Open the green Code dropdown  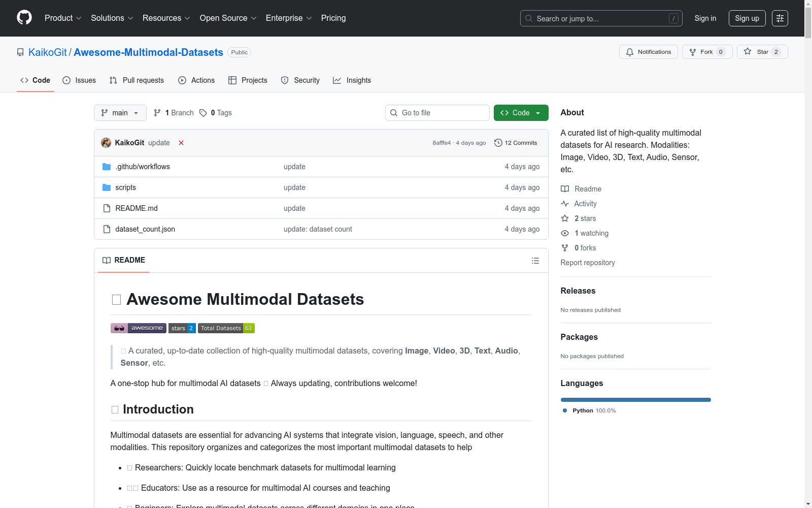point(521,113)
